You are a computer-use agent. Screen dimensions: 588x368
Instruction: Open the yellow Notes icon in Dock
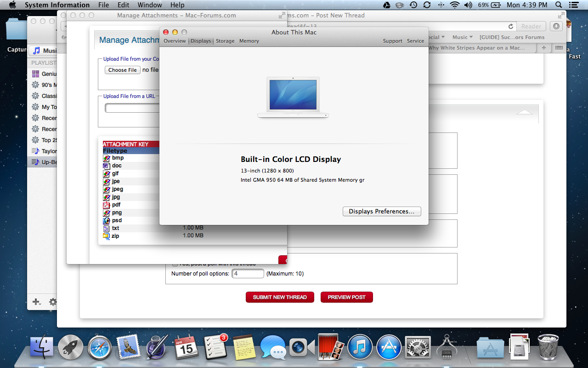click(244, 347)
